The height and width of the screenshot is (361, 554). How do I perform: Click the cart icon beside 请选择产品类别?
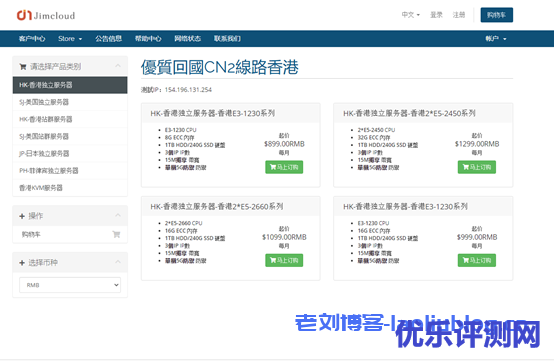pyautogui.click(x=23, y=66)
